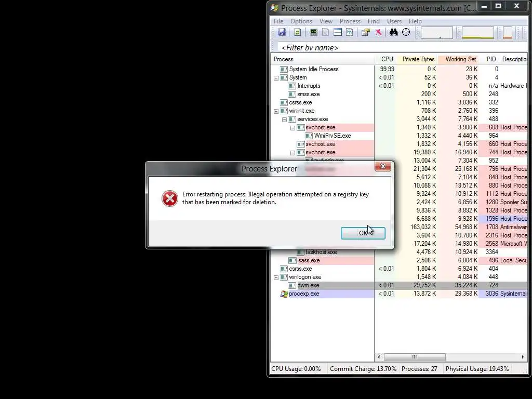Click the Process Explorer title bar icon
This screenshot has width=532, height=399.
(x=274, y=8)
